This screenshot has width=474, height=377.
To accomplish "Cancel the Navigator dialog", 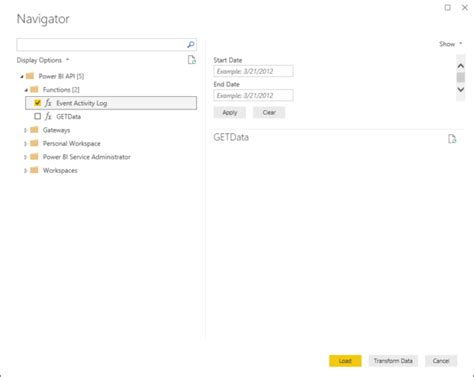I will pyautogui.click(x=441, y=361).
